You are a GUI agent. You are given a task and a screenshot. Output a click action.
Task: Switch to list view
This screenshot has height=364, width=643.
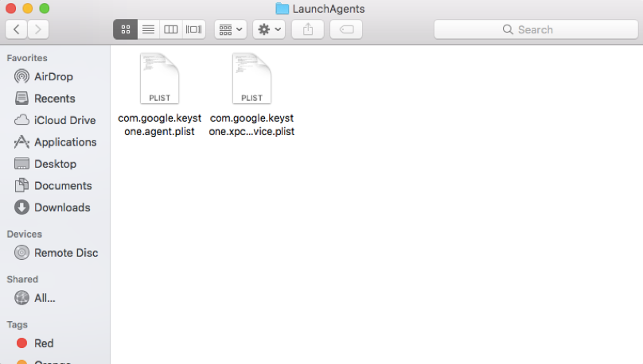[148, 29]
